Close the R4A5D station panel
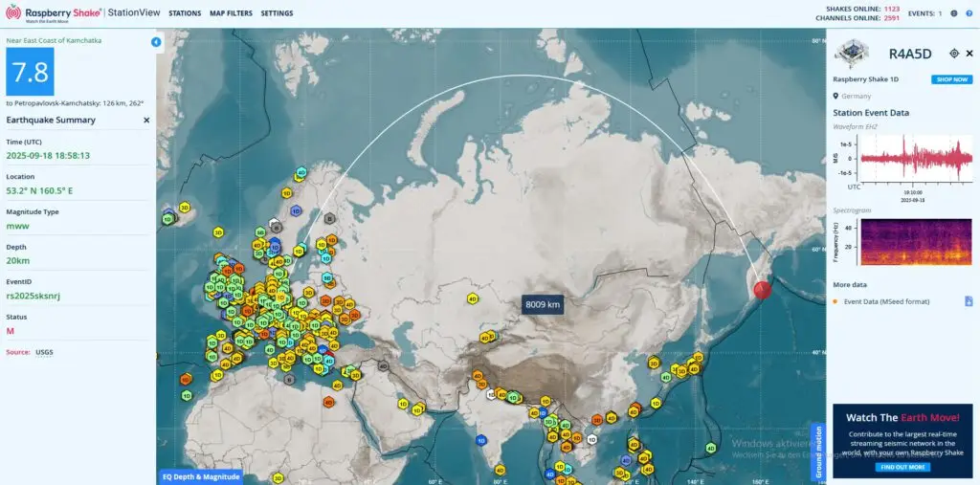 (969, 55)
